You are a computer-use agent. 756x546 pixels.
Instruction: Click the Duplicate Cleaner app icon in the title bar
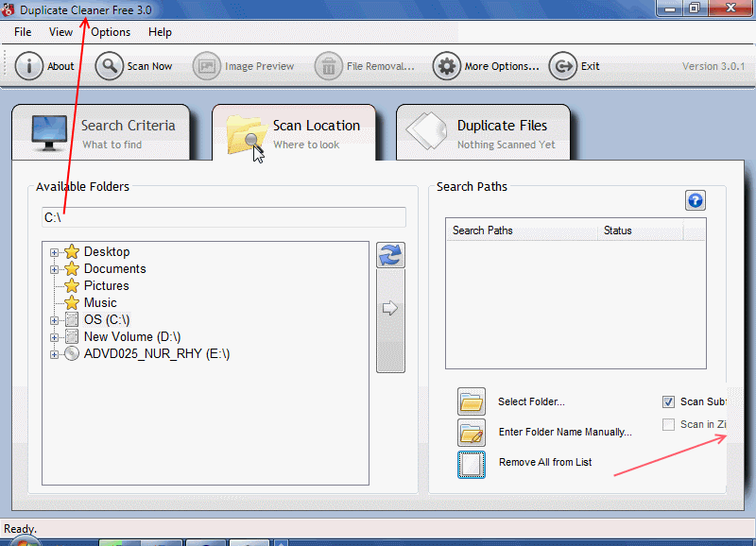(x=9, y=9)
